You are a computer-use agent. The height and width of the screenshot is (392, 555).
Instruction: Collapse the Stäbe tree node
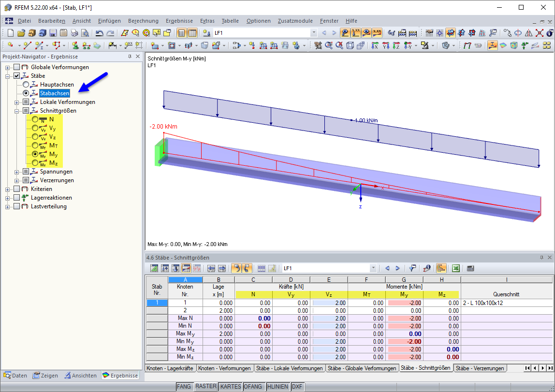point(7,76)
